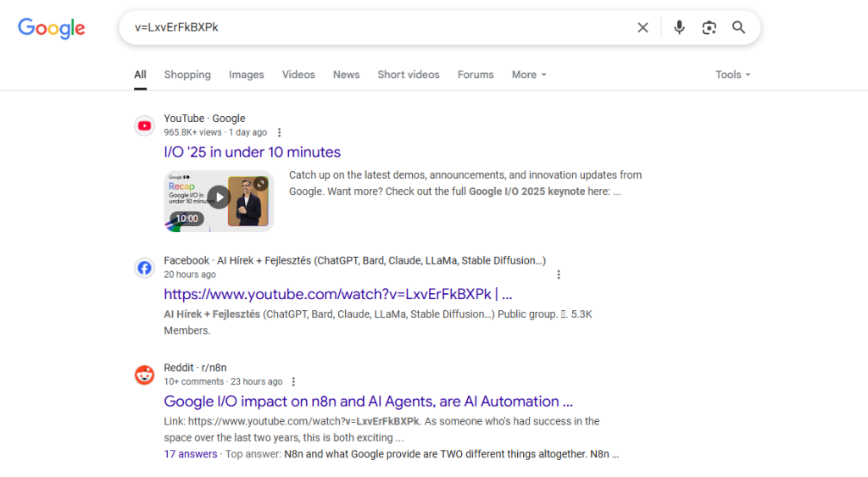Open three-dot menu for Facebook result
This screenshot has height=477, width=868.
[559, 275]
